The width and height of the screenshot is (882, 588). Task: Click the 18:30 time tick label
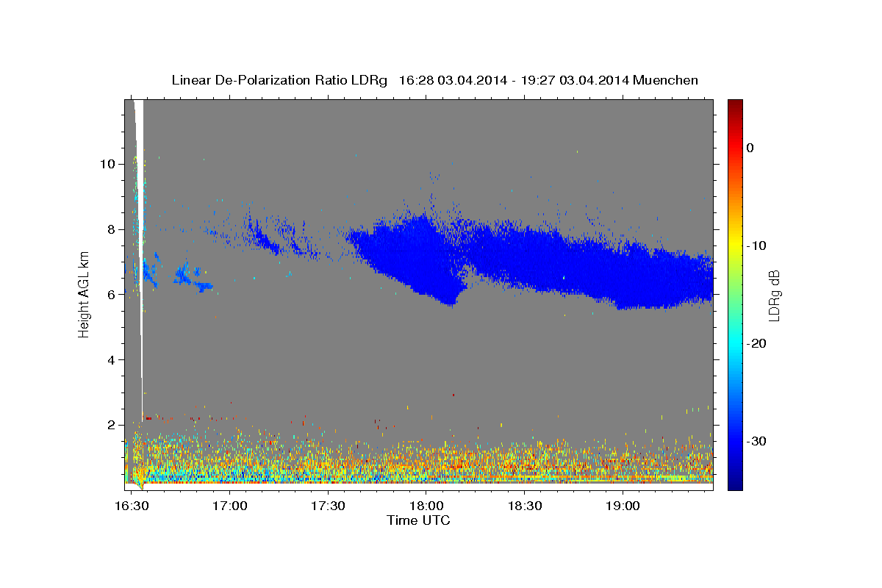point(524,506)
